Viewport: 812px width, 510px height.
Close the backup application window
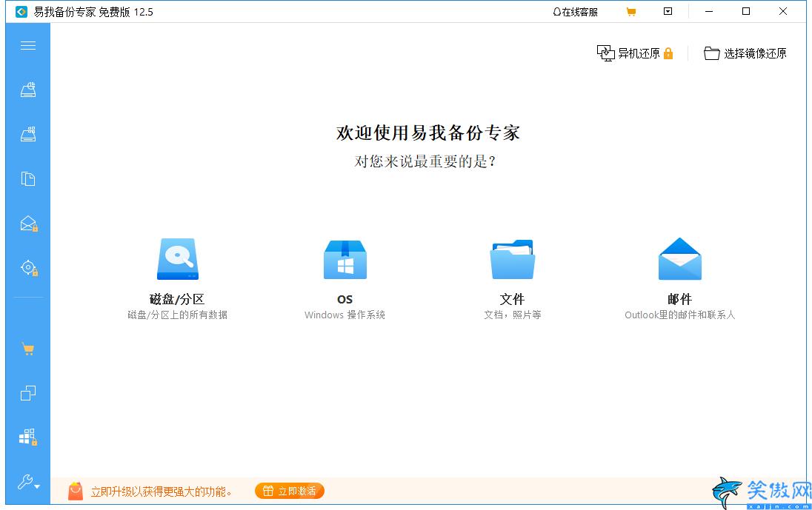point(783,11)
